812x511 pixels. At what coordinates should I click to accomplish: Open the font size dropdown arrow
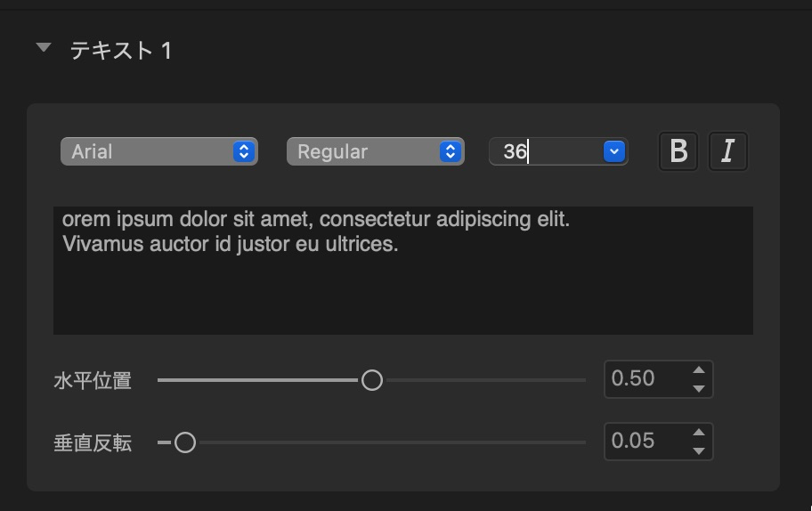pos(614,151)
